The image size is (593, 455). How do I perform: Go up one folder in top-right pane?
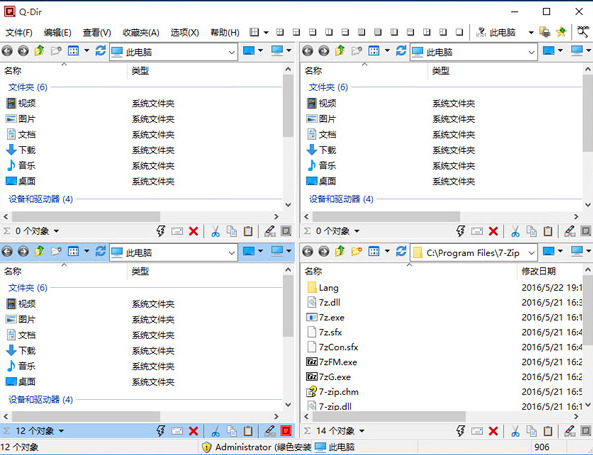pos(340,51)
